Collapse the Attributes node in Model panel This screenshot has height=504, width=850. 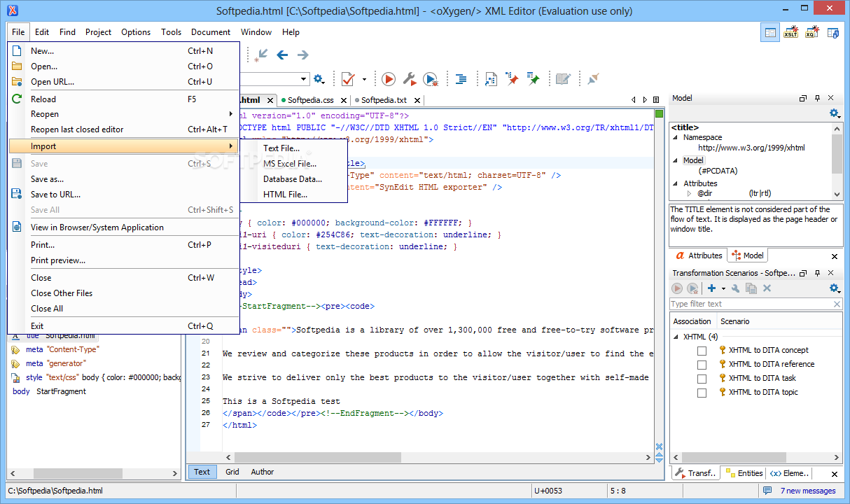coord(676,183)
